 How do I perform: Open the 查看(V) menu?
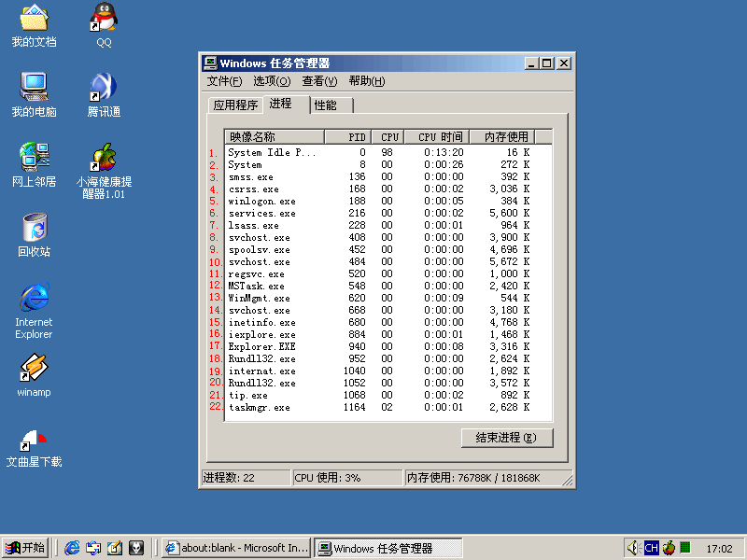pos(319,81)
